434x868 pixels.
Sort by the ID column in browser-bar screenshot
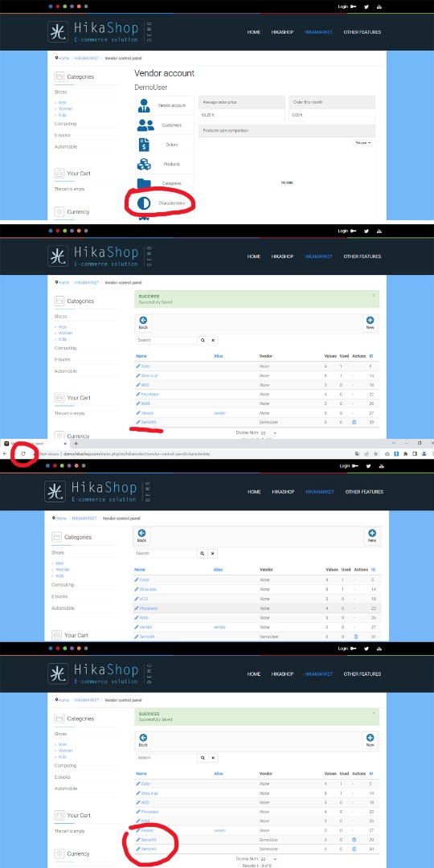coord(373,569)
